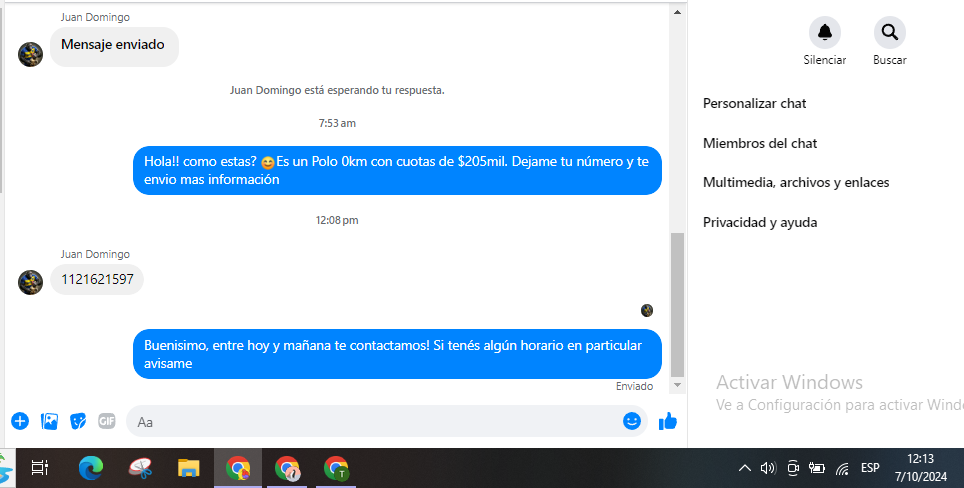
Task: Click the message input field Aa
Action: click(370, 422)
